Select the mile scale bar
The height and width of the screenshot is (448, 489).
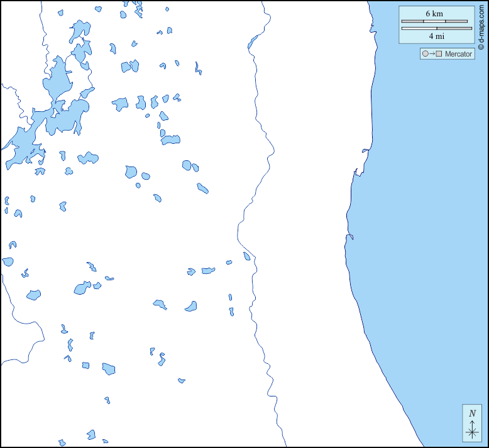(436, 28)
